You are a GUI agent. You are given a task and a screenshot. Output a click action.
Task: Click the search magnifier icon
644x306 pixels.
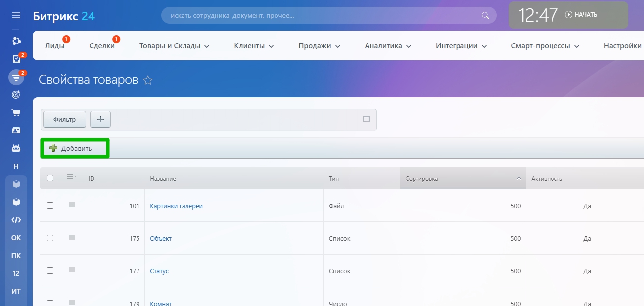click(485, 15)
